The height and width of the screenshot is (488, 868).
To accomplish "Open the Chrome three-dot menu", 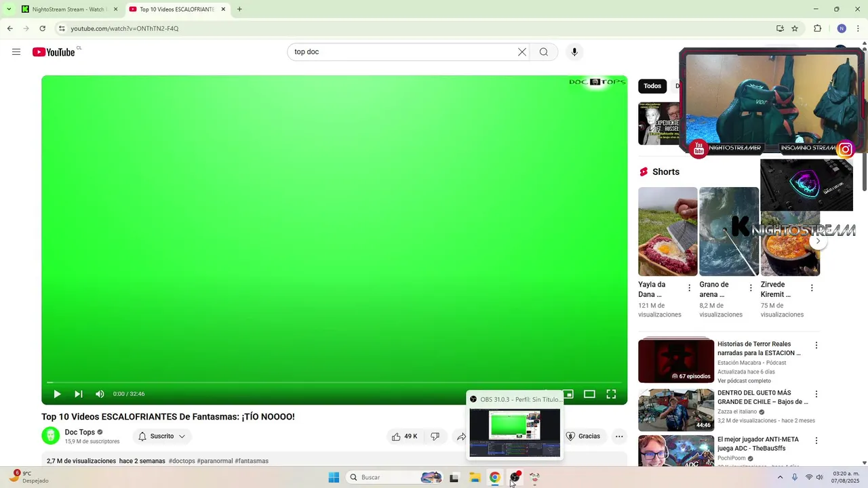I will click(x=859, y=28).
